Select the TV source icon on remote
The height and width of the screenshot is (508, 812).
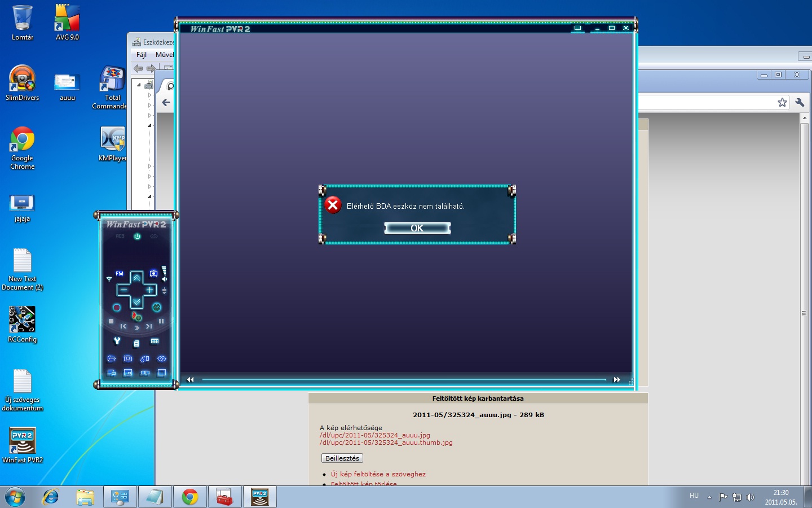coord(153,273)
